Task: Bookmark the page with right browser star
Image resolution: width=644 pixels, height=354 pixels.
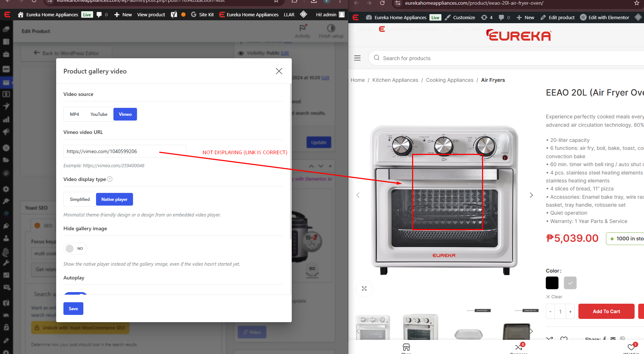Action: point(637,3)
